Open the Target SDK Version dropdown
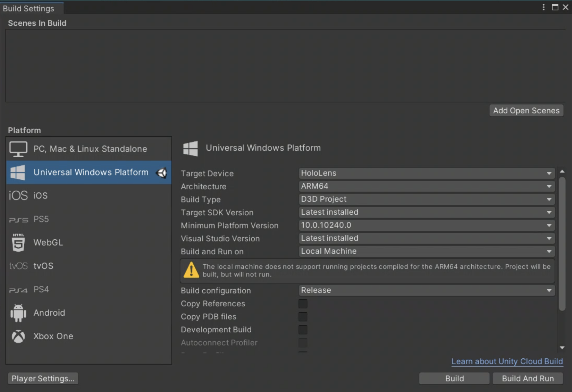This screenshot has width=572, height=392. [x=427, y=212]
